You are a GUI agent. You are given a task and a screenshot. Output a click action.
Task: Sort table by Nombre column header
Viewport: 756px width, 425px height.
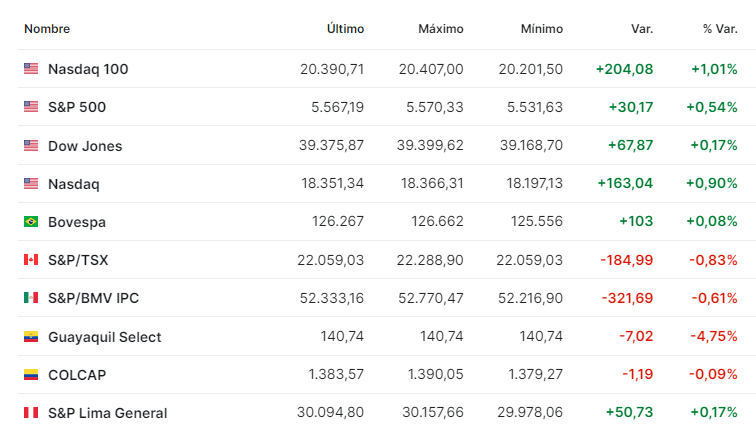click(47, 29)
